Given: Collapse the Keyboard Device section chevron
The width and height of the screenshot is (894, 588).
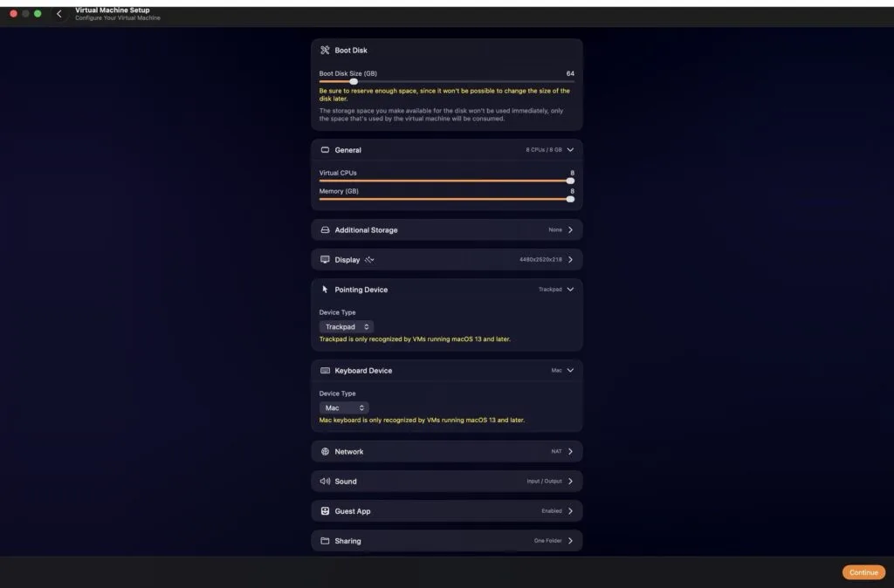Looking at the screenshot, I should tap(570, 371).
